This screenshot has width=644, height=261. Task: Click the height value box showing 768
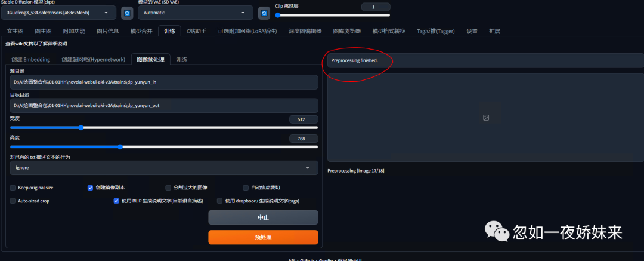click(x=304, y=139)
